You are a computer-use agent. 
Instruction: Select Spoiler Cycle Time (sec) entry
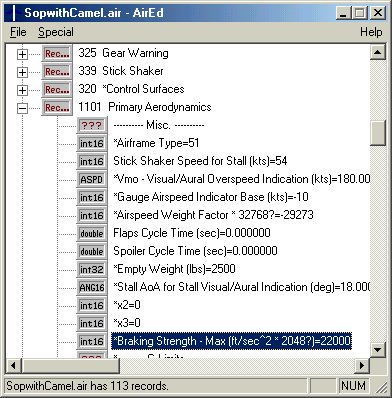point(195,251)
